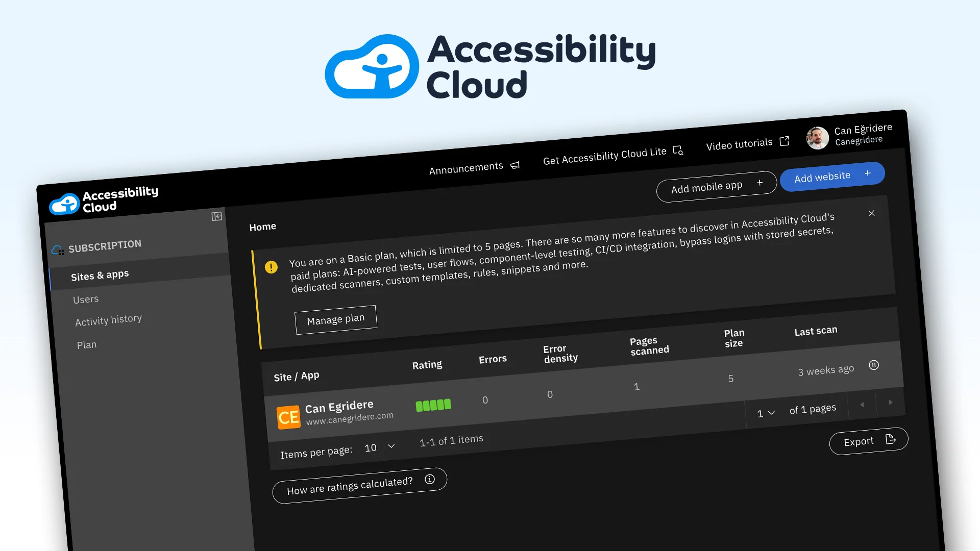Sort by the Pages scanned column header
This screenshot has height=551, width=980.
(x=649, y=346)
